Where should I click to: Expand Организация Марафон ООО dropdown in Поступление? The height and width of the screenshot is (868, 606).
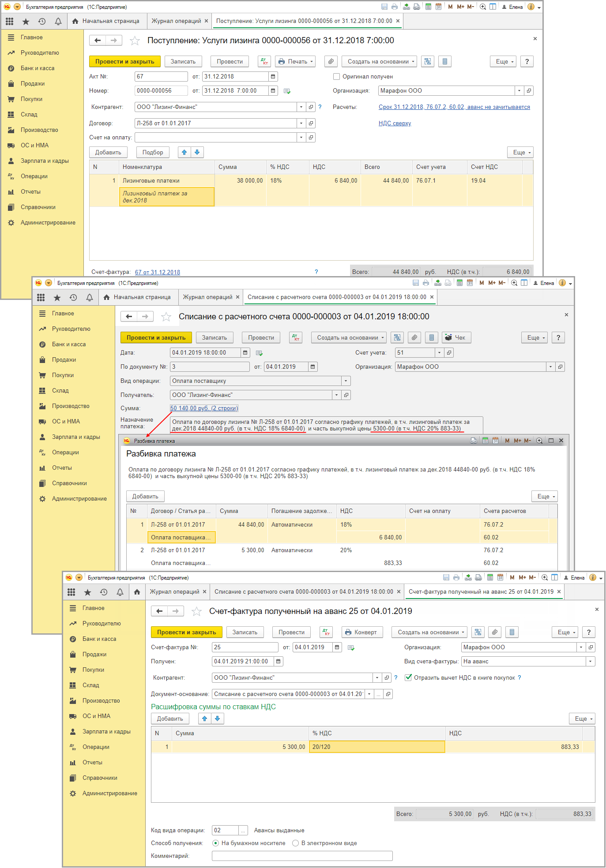519,90
